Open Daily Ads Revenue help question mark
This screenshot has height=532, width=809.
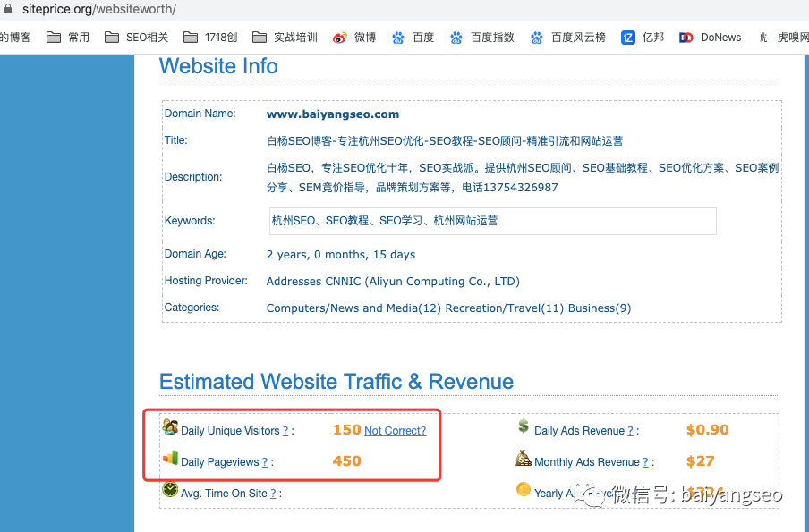(x=630, y=431)
